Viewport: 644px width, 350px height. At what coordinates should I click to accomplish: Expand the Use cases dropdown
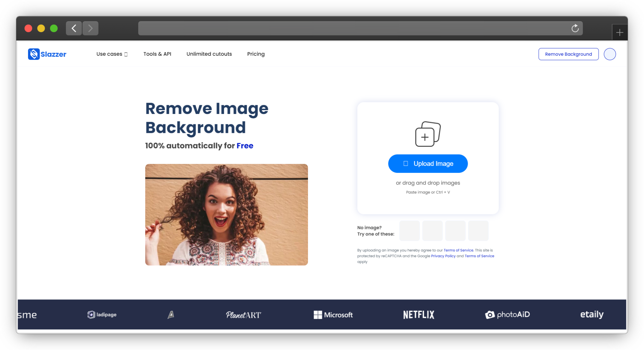(112, 54)
